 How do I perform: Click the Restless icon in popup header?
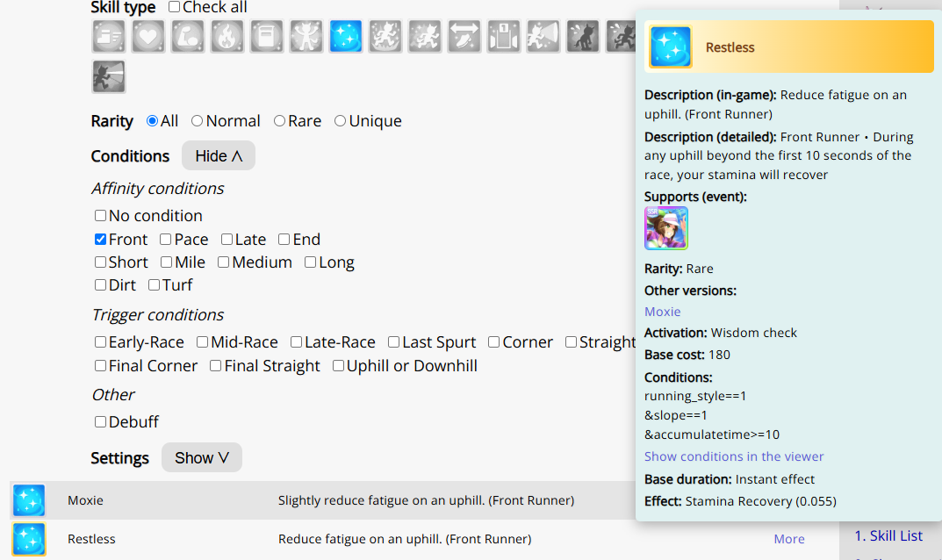click(x=671, y=47)
